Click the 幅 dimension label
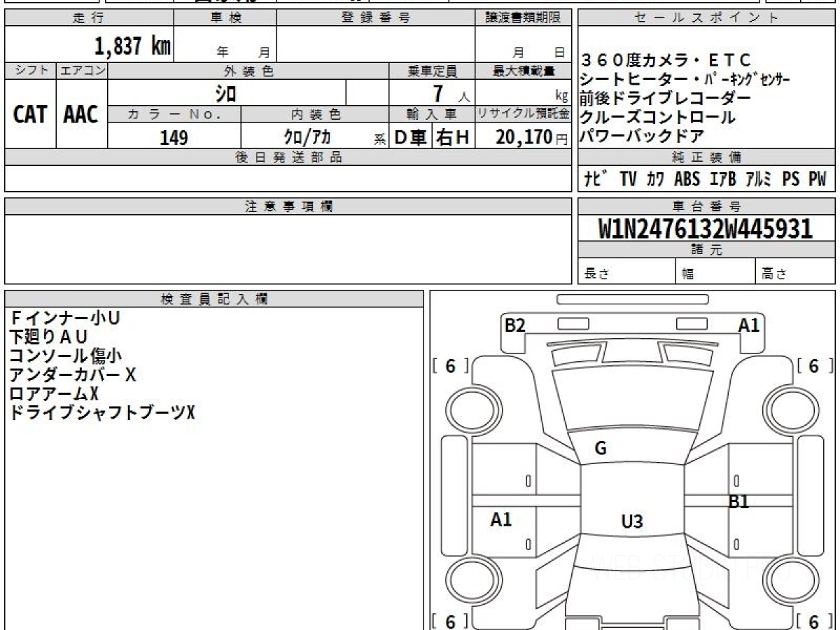Screen dimensions: 840x630 click(688, 274)
